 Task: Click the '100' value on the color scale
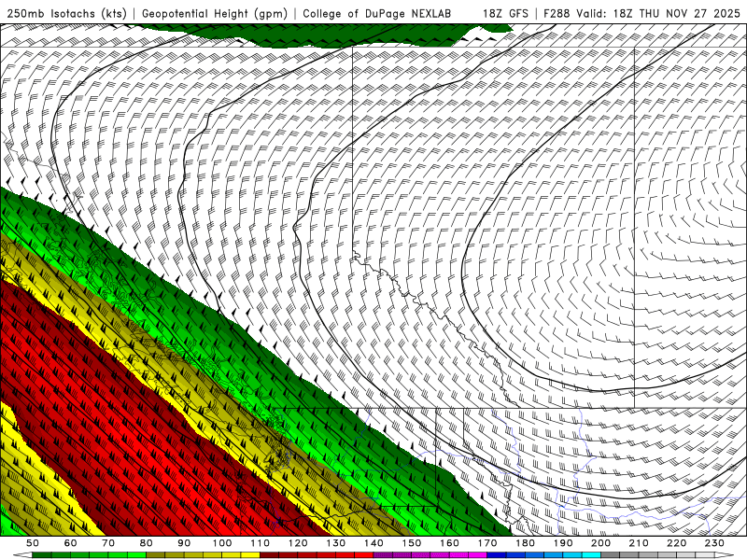pos(222,543)
